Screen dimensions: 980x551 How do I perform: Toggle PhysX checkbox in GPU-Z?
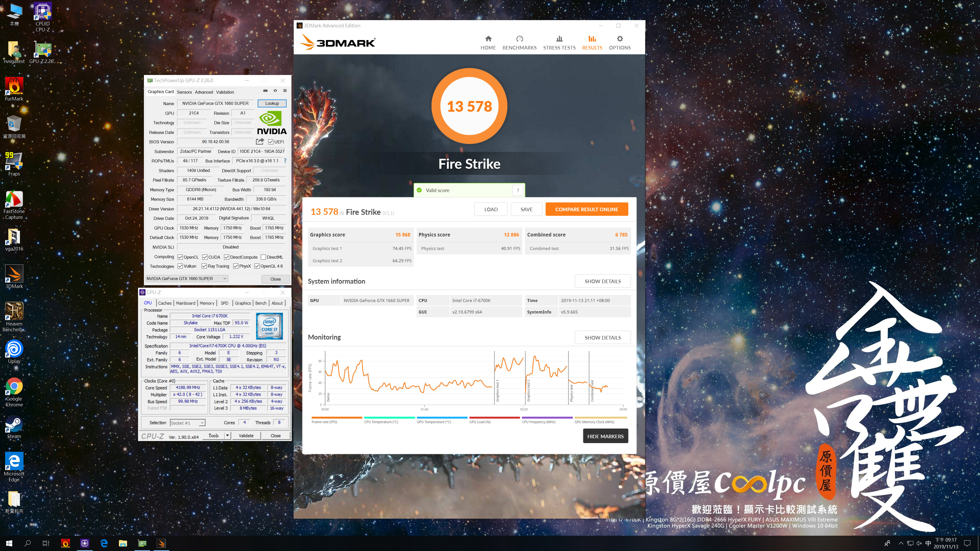pyautogui.click(x=236, y=266)
